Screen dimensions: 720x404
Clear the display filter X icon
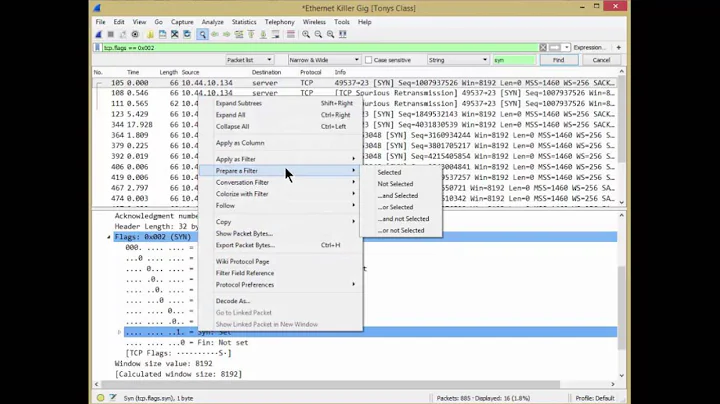pyautogui.click(x=543, y=48)
